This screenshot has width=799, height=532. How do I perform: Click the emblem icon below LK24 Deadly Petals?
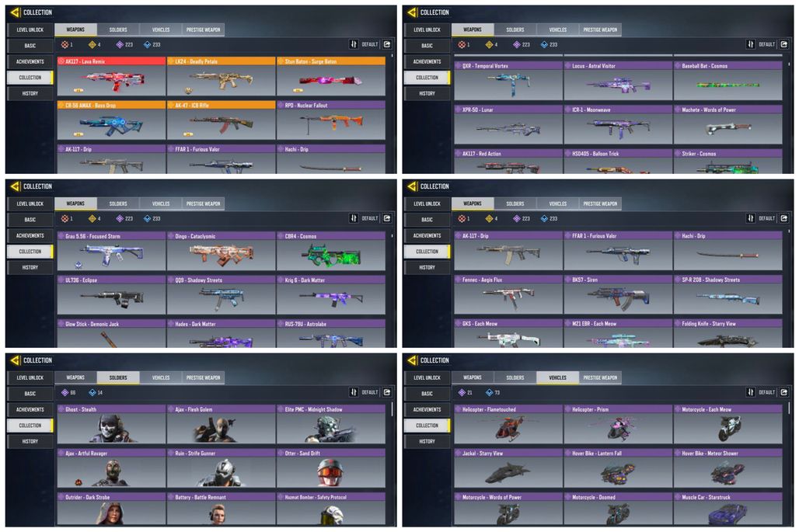[188, 91]
